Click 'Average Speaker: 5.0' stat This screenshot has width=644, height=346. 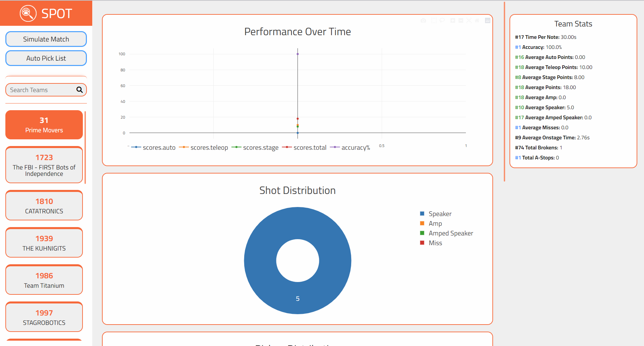pyautogui.click(x=544, y=108)
